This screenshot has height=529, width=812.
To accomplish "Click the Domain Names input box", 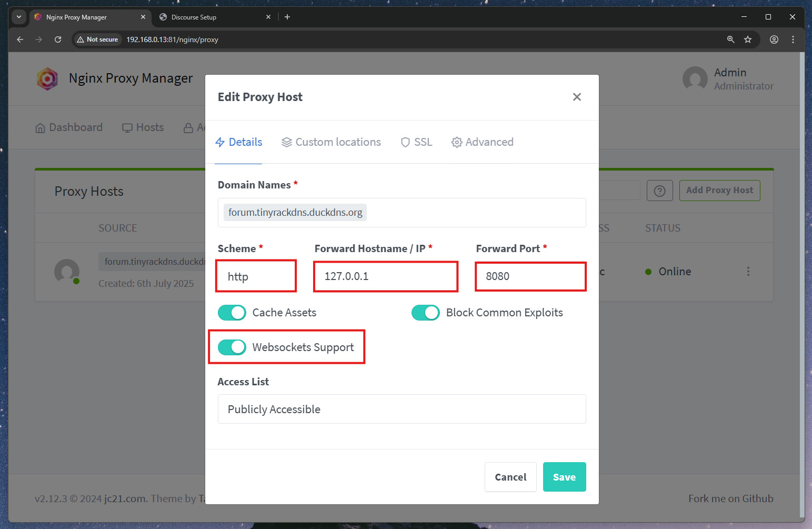I will [402, 213].
